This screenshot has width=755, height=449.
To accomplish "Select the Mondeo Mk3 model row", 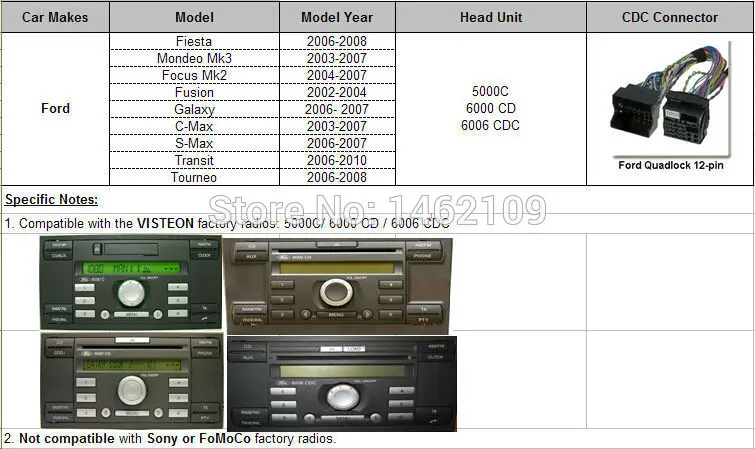I will coord(194,58).
